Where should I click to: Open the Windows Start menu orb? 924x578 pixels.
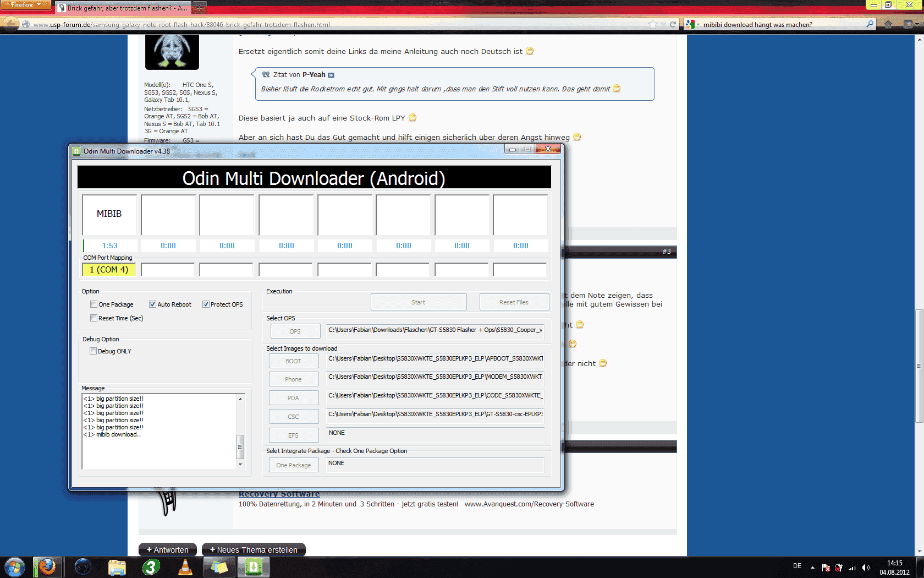pos(14,567)
